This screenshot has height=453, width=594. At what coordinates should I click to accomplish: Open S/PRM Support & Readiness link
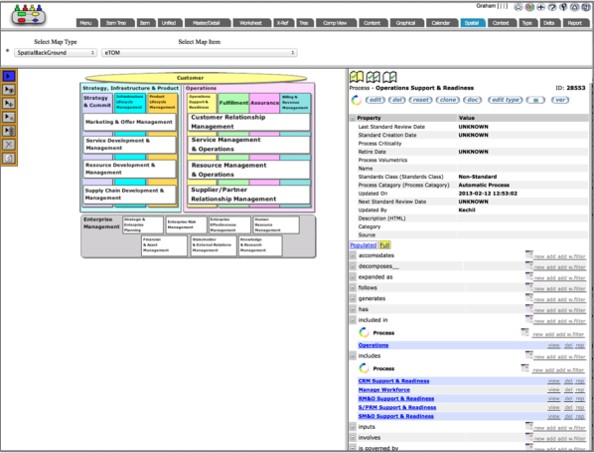pyautogui.click(x=397, y=408)
